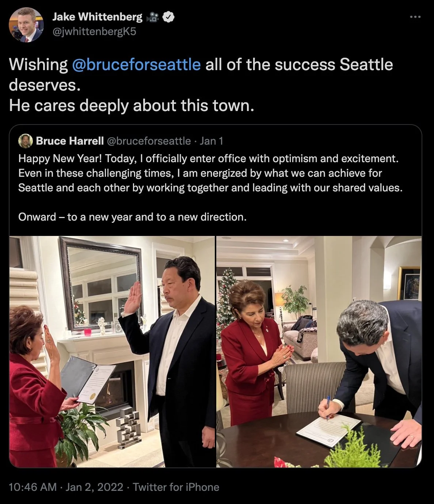Open Bruce Harrell's name in quoted tweet
The image size is (434, 504).
70,141
